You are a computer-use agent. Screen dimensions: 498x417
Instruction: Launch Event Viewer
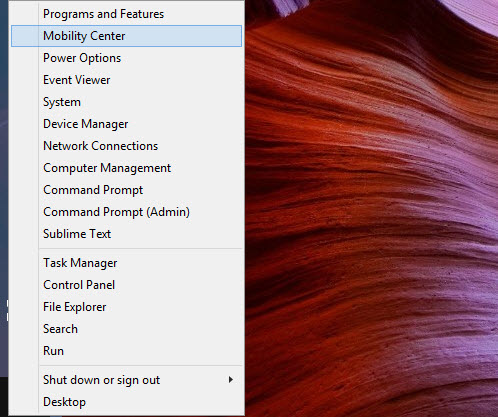point(126,80)
